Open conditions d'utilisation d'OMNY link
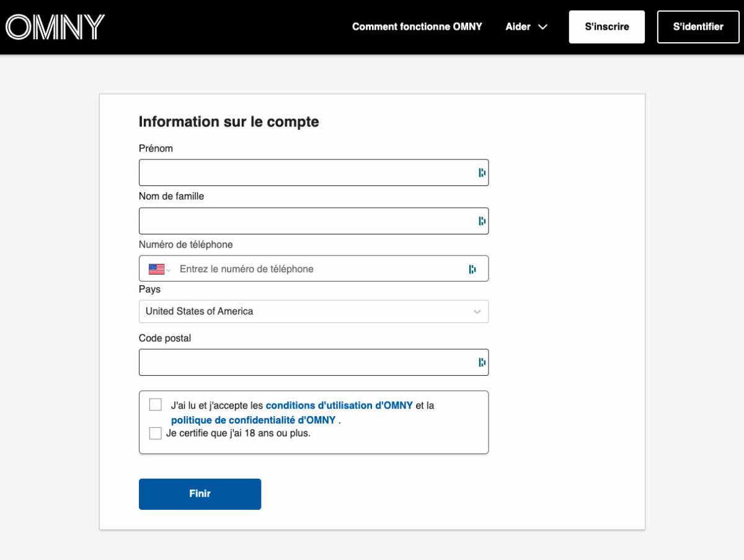744x560 pixels. pos(339,406)
